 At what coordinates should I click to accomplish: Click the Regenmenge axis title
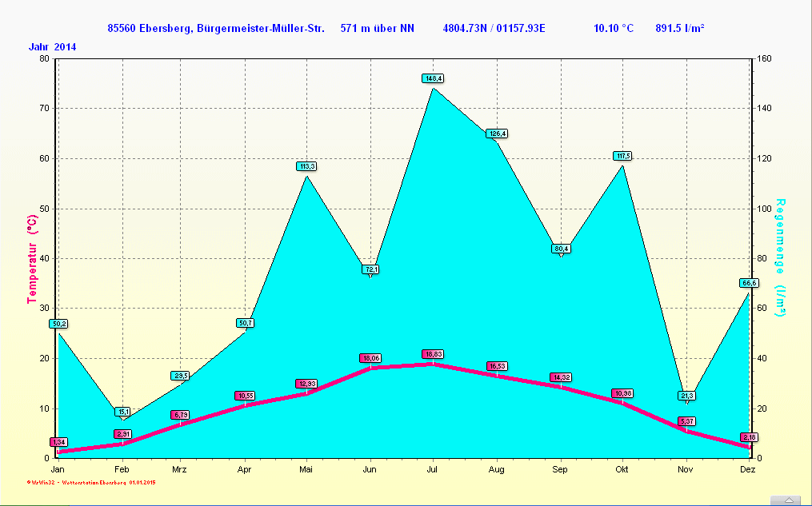pyautogui.click(x=781, y=257)
